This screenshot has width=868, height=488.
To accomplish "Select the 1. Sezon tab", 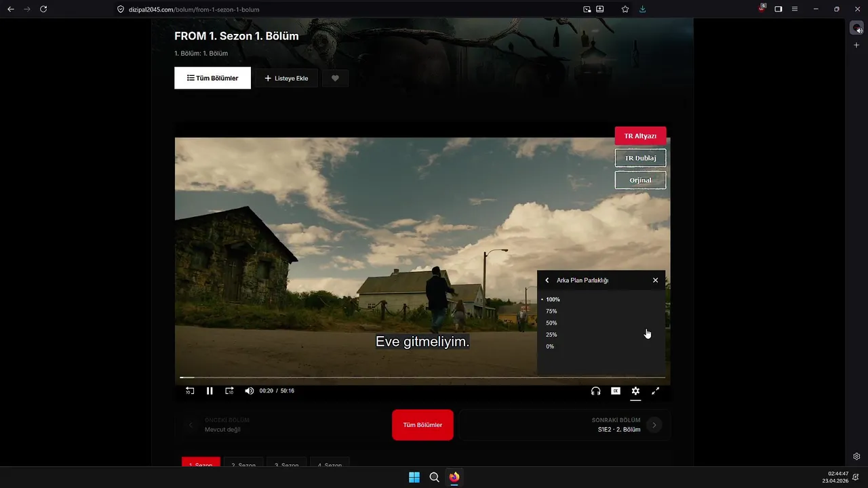I will [201, 463].
